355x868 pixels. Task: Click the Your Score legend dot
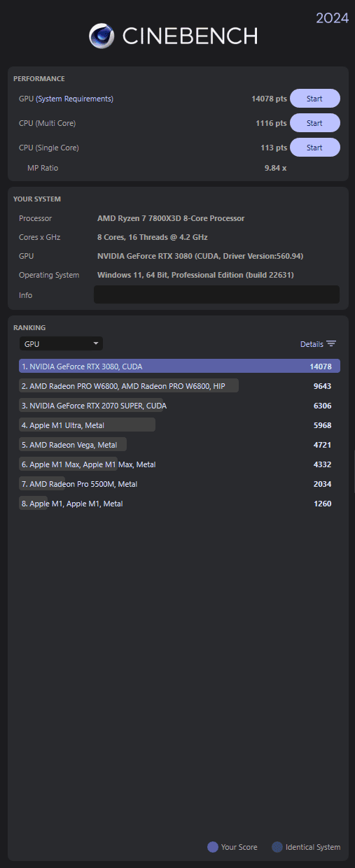213,847
